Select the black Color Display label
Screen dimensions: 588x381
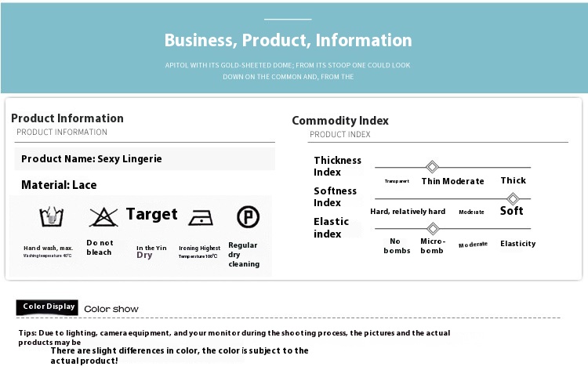47,307
